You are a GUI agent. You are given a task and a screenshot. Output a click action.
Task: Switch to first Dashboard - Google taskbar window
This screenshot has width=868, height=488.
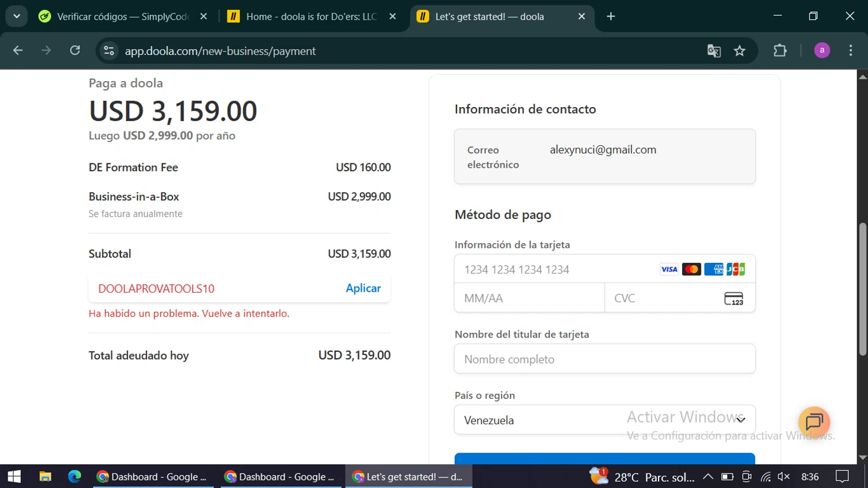(x=153, y=476)
